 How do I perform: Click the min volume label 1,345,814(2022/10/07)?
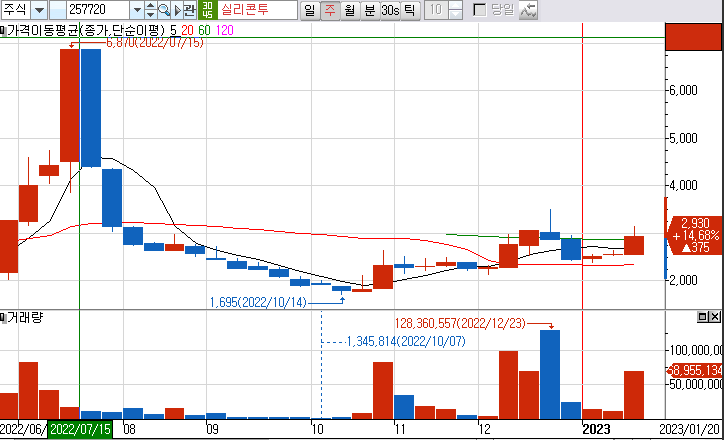pyautogui.click(x=406, y=342)
